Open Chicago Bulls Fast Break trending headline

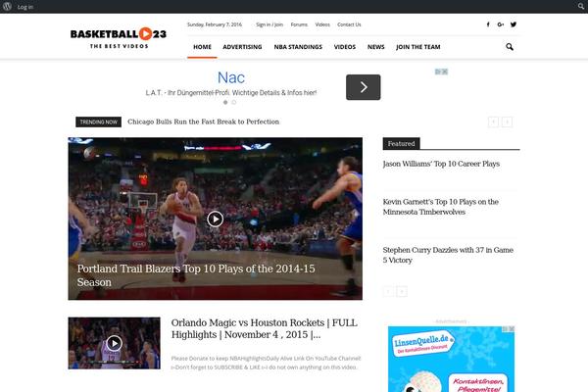[203, 122]
